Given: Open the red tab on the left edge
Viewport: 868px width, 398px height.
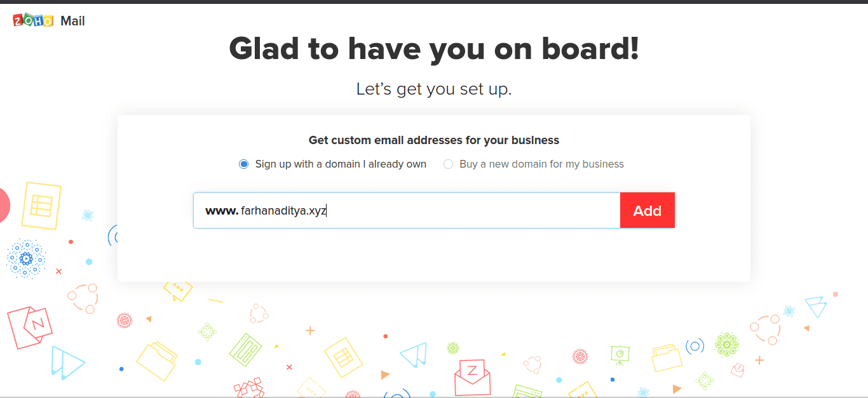Looking at the screenshot, I should [3, 206].
